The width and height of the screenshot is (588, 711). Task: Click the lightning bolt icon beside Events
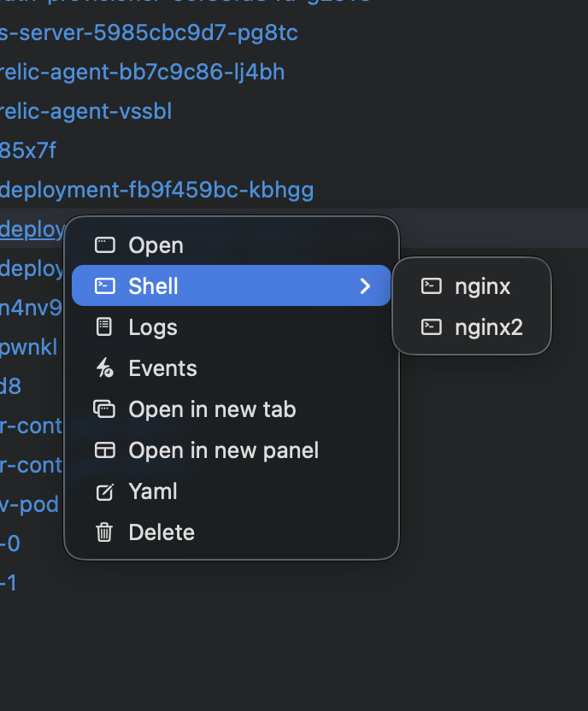click(103, 367)
